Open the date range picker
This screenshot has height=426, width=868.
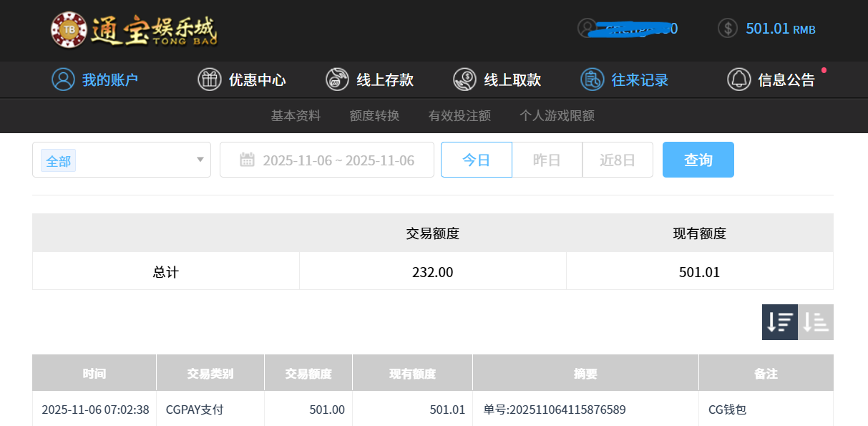pos(338,160)
